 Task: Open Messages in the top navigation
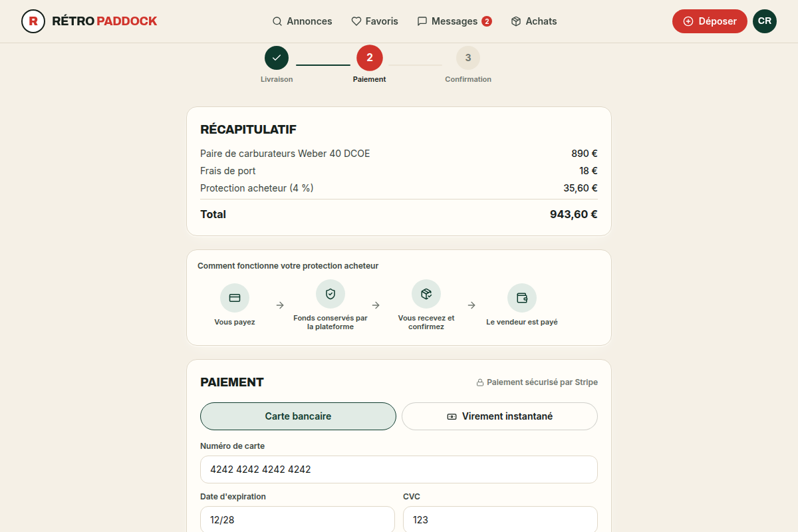454,21
